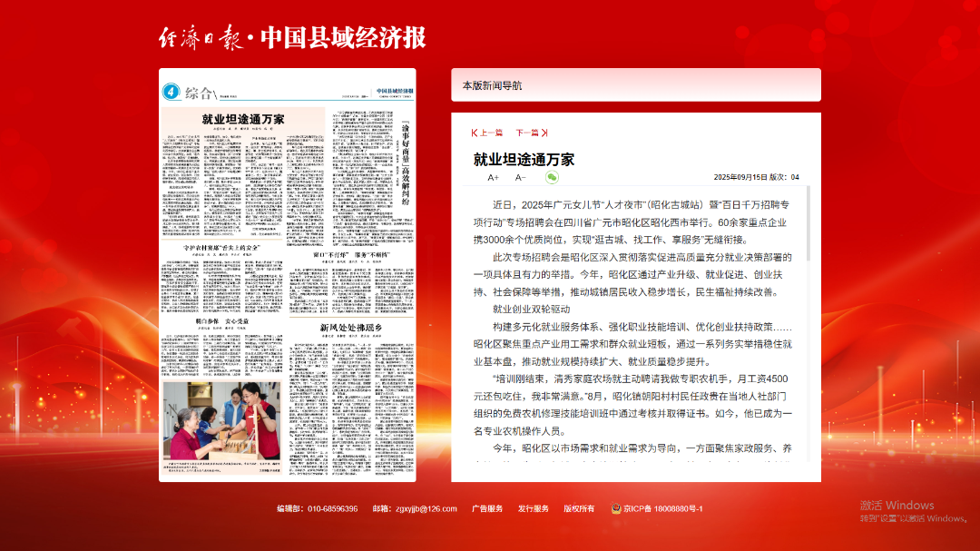The width and height of the screenshot is (980, 551).
Task: Click the 经济日报 calligraphy logo
Action: coord(200,38)
